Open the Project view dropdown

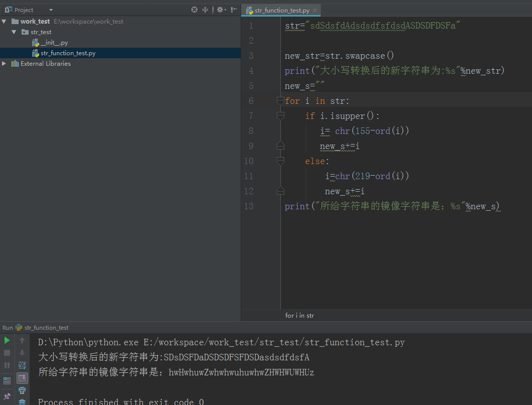tap(51, 10)
